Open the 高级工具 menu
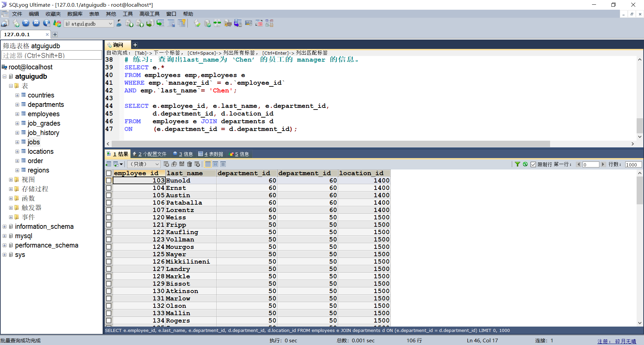 coord(149,14)
